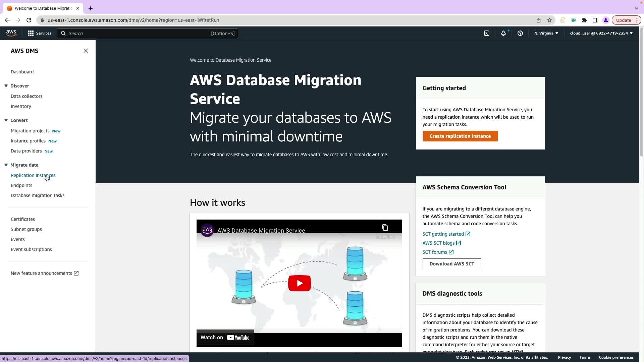This screenshot has width=644, height=362.
Task: Close the AWS DMS sidebar
Action: click(x=86, y=51)
